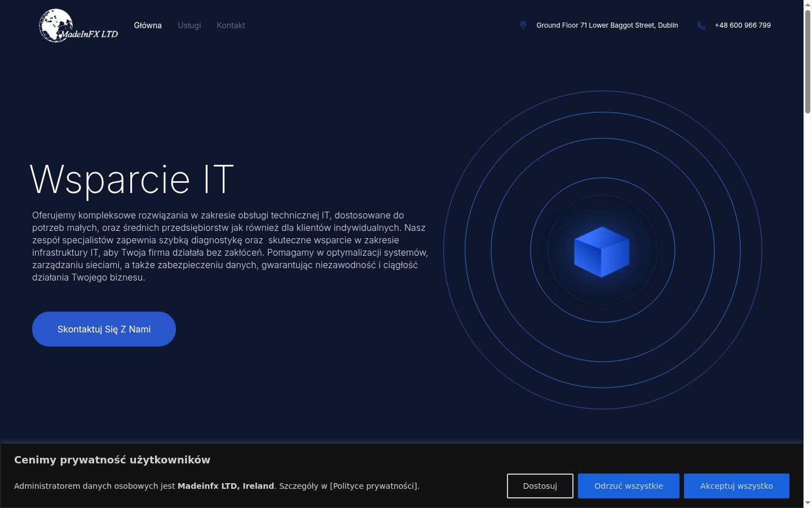The height and width of the screenshot is (508, 812).
Task: Click the Wsparcie IT heading
Action: tap(131, 179)
